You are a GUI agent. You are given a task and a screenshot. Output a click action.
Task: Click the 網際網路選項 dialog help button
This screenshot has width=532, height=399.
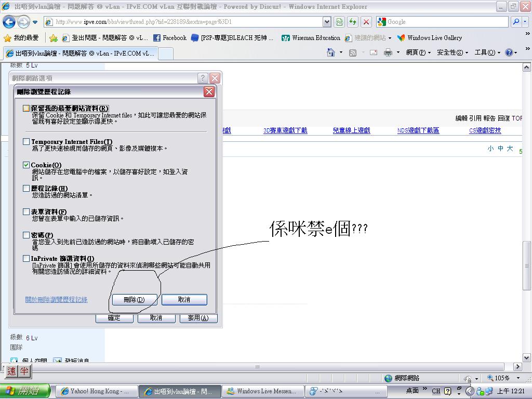203,78
